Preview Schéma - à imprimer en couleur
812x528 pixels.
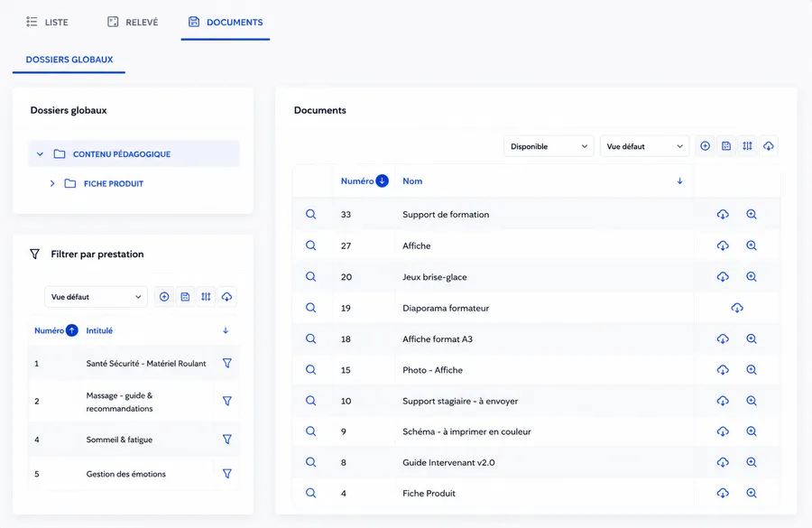point(752,431)
